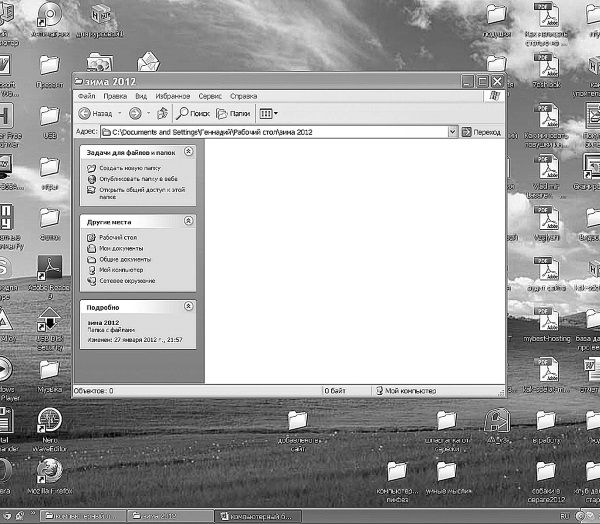Launch Mozilla Firefox from the desktop

pyautogui.click(x=46, y=470)
